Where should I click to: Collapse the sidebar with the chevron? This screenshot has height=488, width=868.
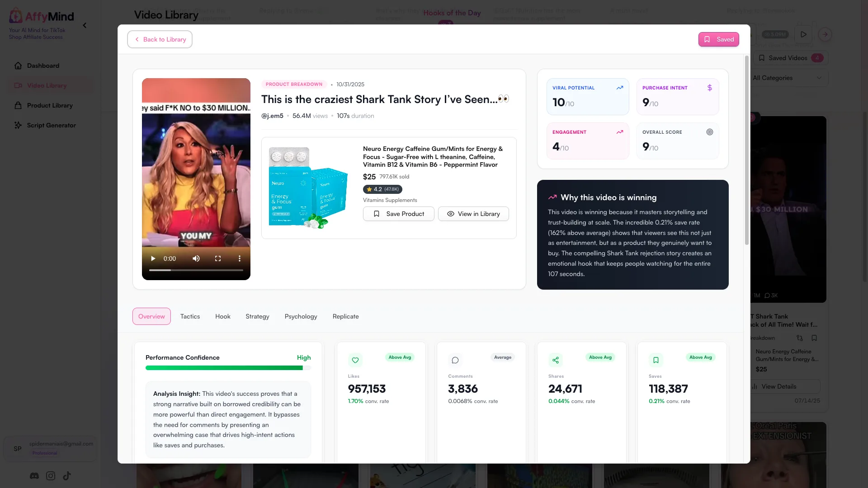pyautogui.click(x=85, y=25)
